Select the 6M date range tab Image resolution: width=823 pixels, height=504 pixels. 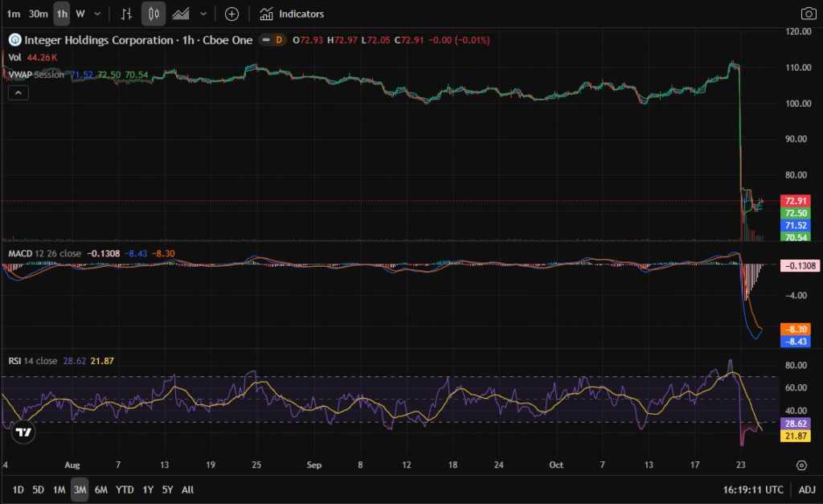tap(101, 490)
